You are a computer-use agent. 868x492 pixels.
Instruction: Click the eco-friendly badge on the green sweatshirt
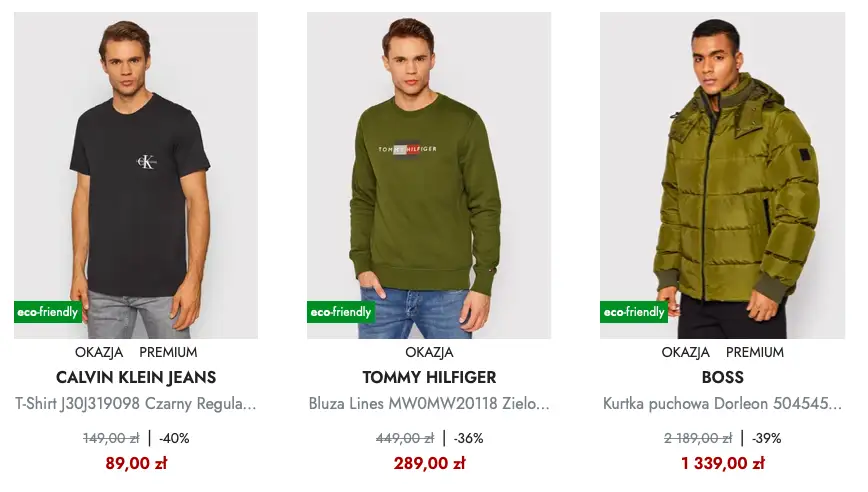[340, 312]
